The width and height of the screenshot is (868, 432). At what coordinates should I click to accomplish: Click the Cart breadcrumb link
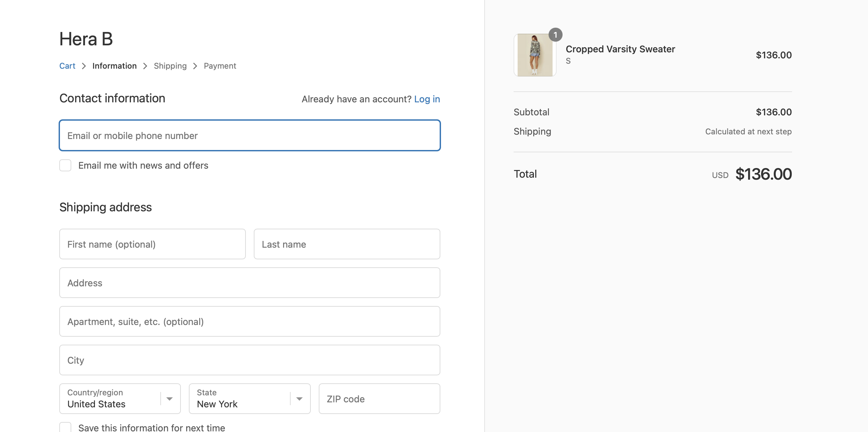point(67,66)
